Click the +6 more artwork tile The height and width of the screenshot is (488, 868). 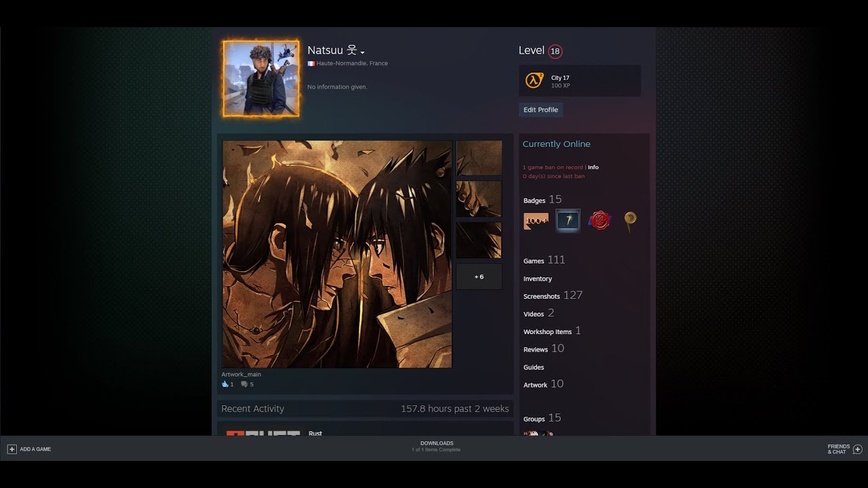click(479, 277)
